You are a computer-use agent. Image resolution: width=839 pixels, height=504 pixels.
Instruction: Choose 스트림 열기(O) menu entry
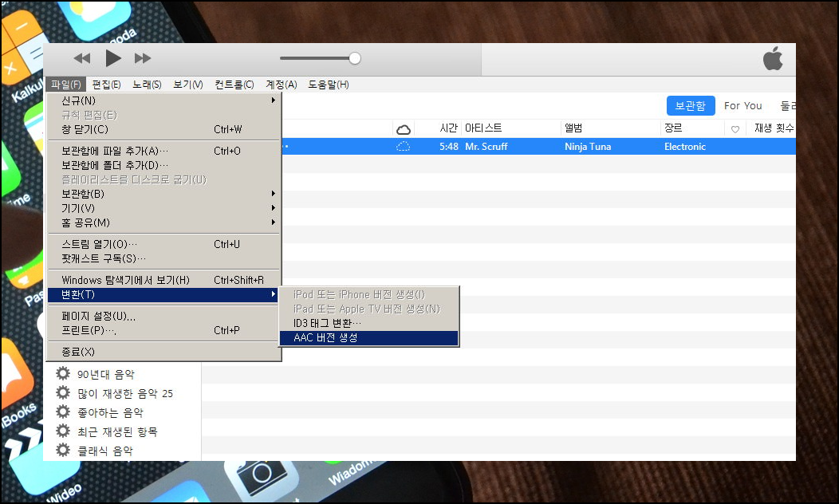coord(163,244)
